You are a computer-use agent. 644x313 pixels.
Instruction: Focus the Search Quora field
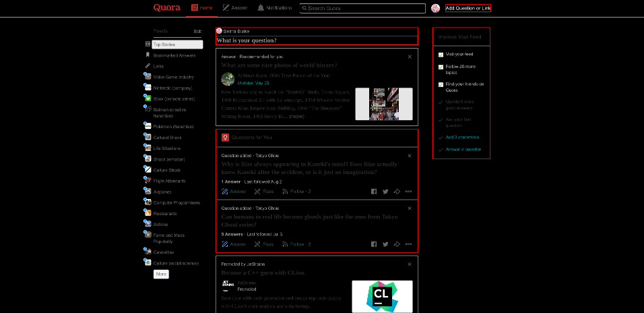point(362,8)
